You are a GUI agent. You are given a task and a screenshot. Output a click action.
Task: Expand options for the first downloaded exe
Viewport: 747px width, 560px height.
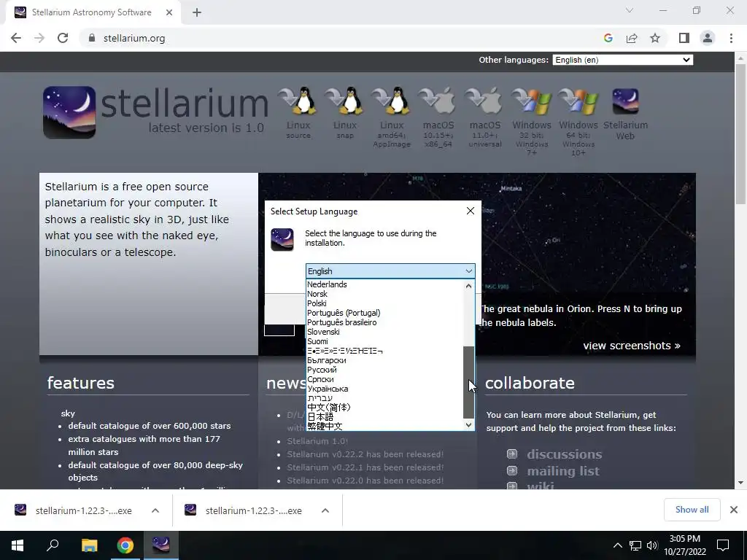click(x=155, y=510)
